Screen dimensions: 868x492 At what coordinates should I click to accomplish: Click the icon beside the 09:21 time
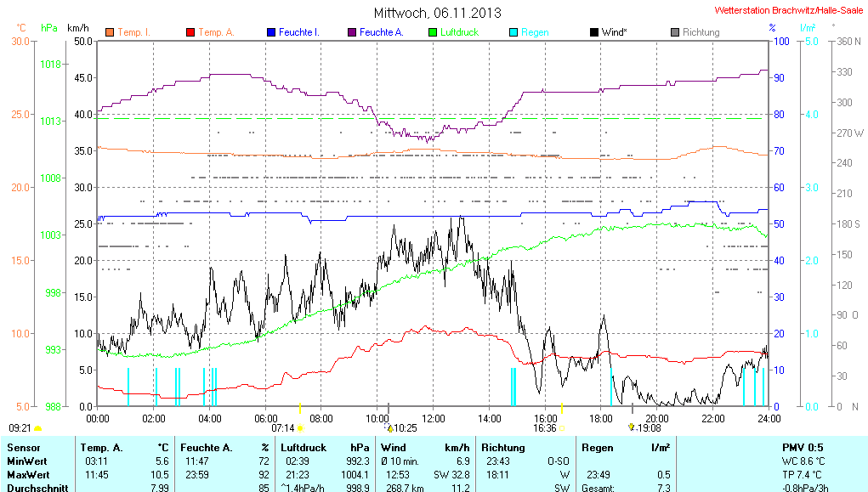click(x=38, y=428)
